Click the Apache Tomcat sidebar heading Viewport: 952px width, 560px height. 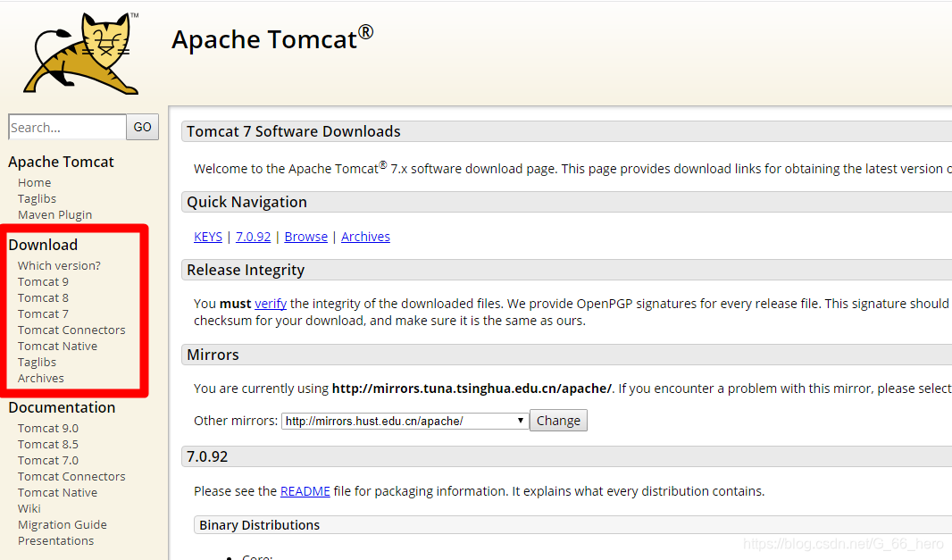coord(62,163)
